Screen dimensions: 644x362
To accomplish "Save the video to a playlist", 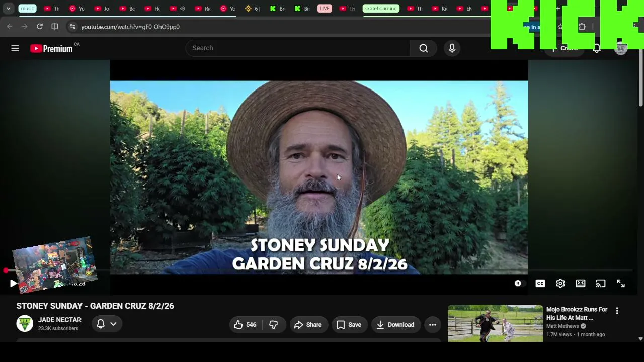I will coord(349,325).
